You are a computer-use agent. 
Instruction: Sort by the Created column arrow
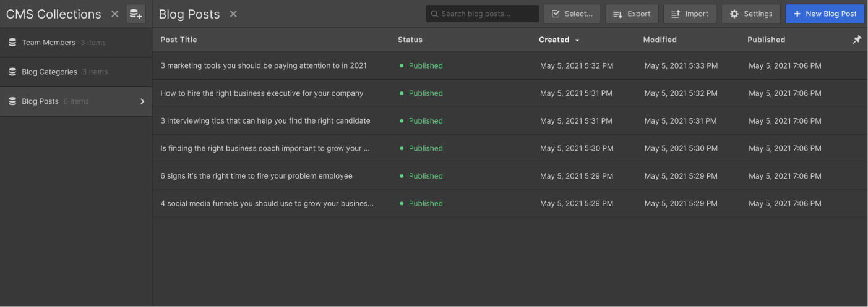coord(577,40)
